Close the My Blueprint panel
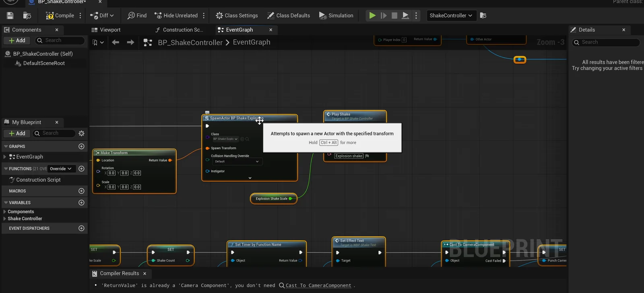 57,122
